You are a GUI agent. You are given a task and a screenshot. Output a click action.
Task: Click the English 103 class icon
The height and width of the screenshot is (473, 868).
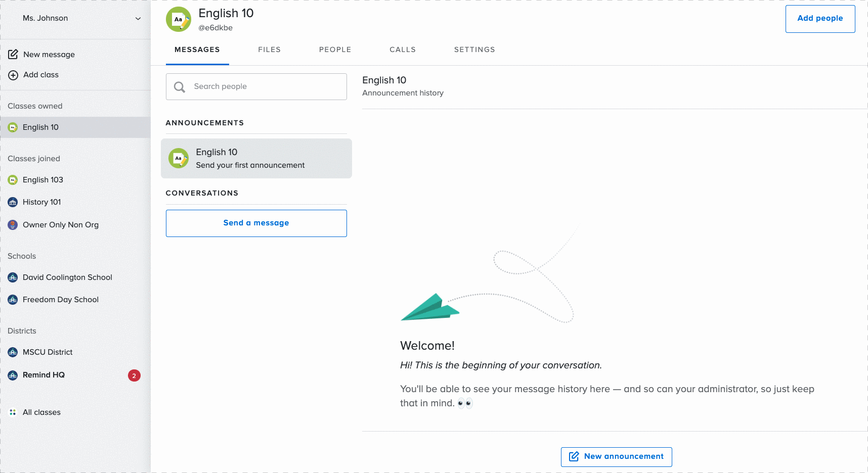point(13,180)
